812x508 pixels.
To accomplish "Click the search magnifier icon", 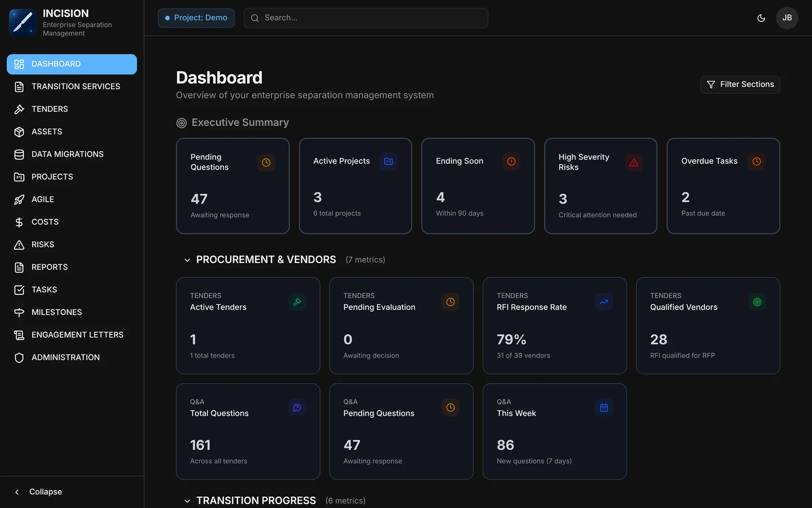I will pyautogui.click(x=255, y=18).
